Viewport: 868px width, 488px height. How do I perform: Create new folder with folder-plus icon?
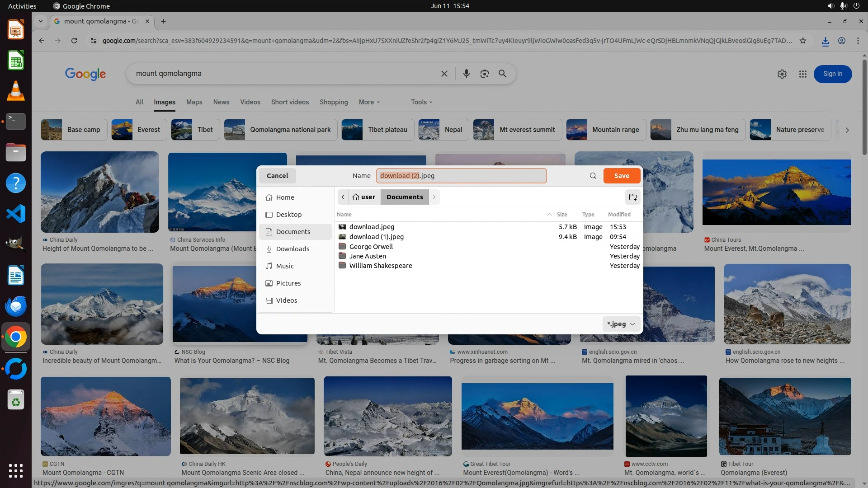click(x=632, y=197)
